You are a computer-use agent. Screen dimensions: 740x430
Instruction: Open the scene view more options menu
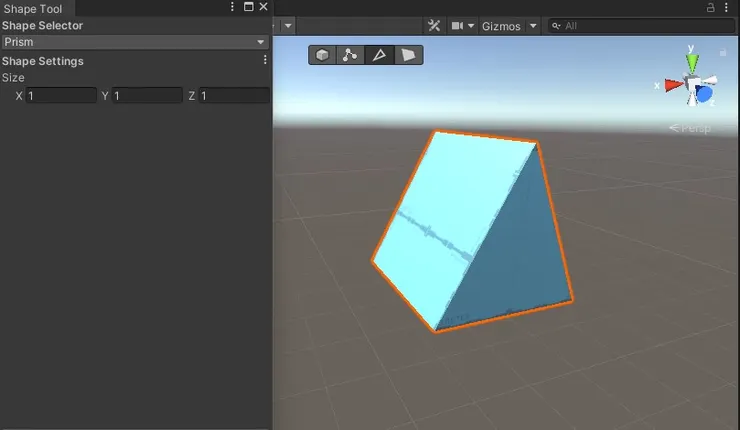(x=727, y=7)
